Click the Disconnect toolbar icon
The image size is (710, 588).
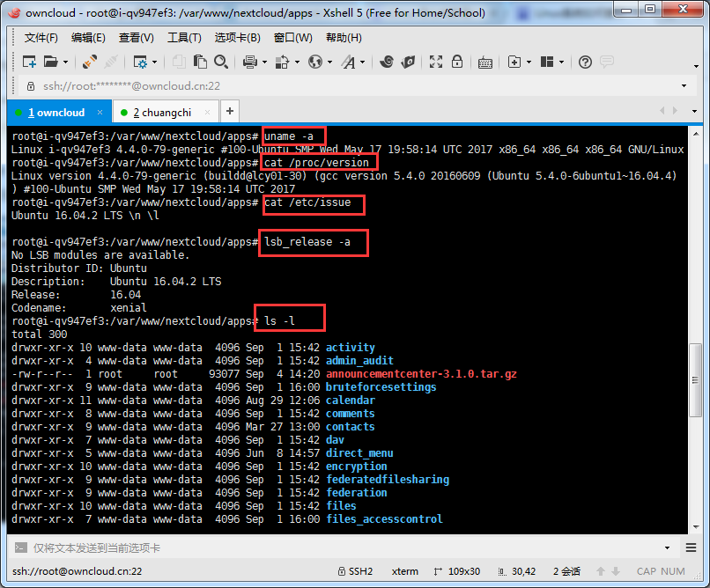coord(90,62)
